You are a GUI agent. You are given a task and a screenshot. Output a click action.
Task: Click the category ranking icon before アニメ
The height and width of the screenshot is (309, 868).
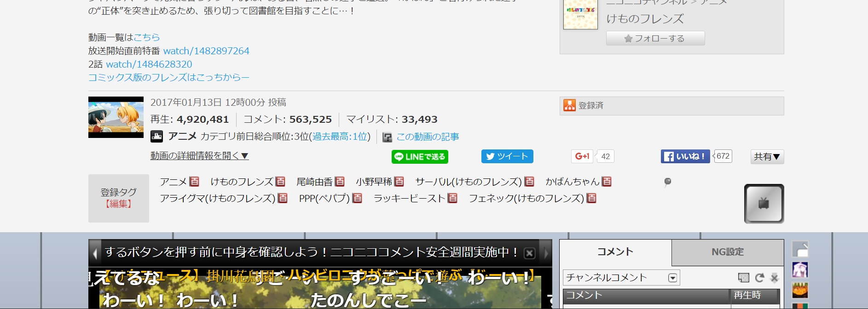pos(156,137)
